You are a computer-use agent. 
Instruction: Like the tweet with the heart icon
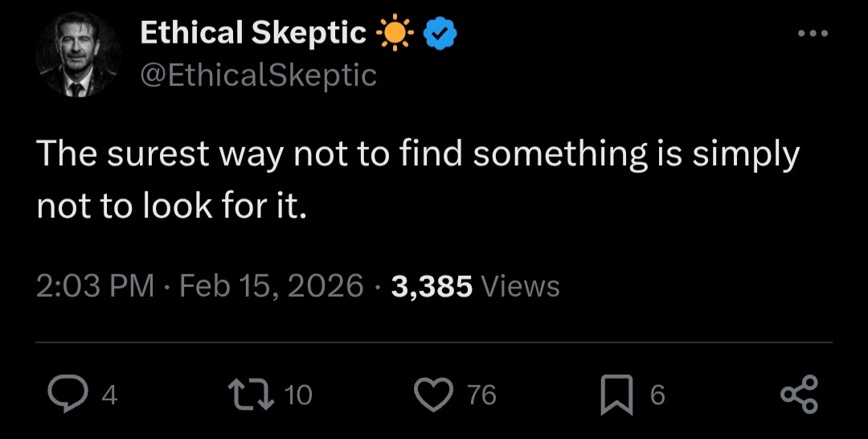coord(435,395)
